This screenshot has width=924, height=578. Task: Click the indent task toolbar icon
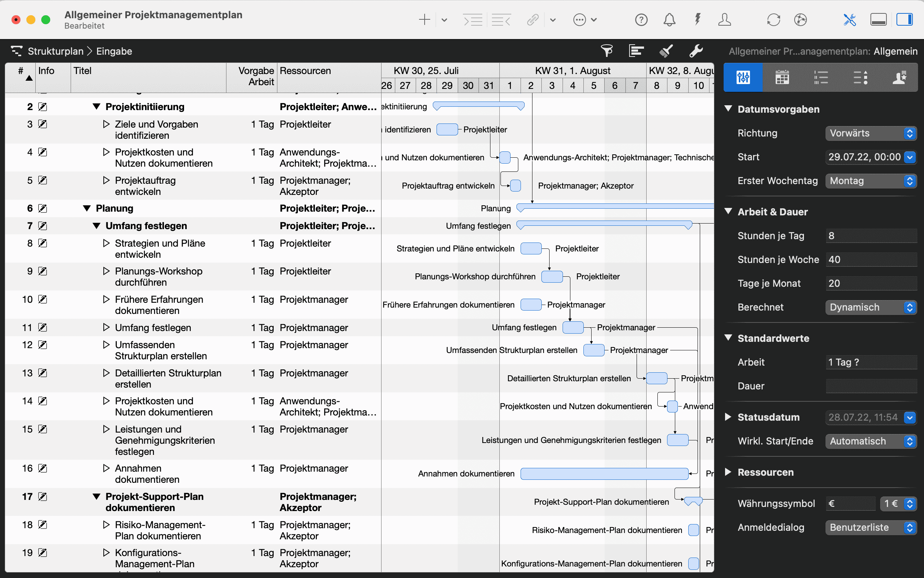tap(473, 20)
